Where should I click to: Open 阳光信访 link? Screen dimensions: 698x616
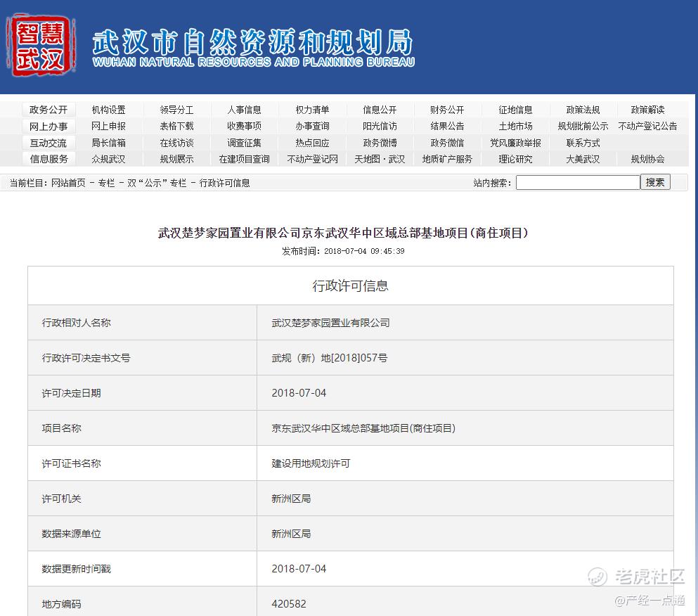380,126
